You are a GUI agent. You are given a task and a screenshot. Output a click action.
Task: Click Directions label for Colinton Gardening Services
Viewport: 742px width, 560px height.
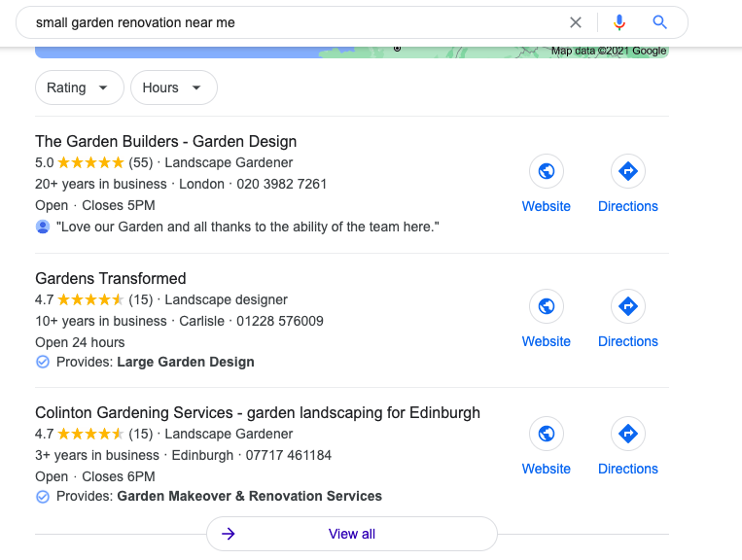(628, 469)
